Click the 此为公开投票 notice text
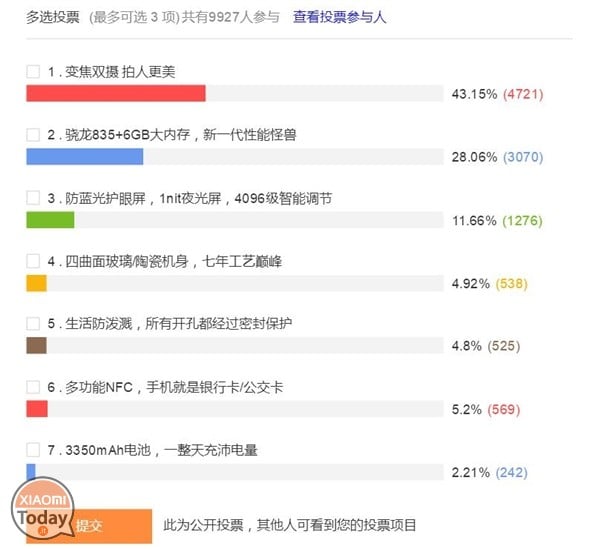 point(290,525)
